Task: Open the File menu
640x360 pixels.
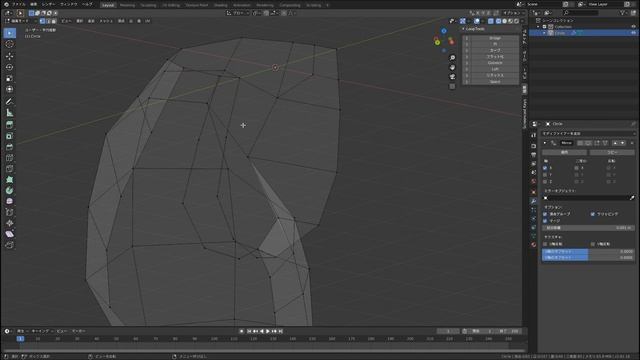Action: [18, 4]
